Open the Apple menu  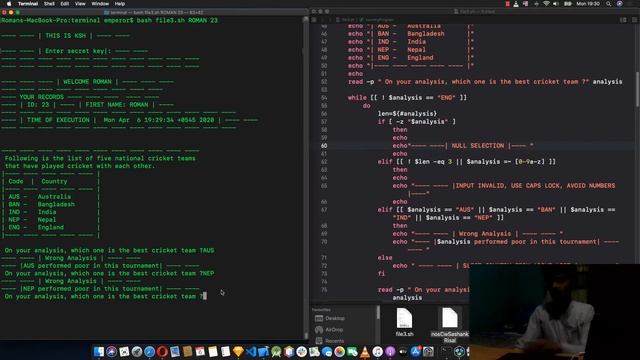click(x=9, y=4)
